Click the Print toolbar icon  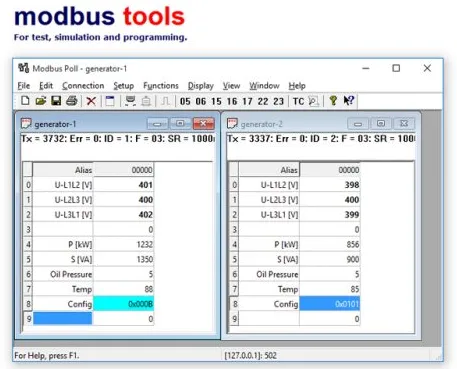point(72,101)
